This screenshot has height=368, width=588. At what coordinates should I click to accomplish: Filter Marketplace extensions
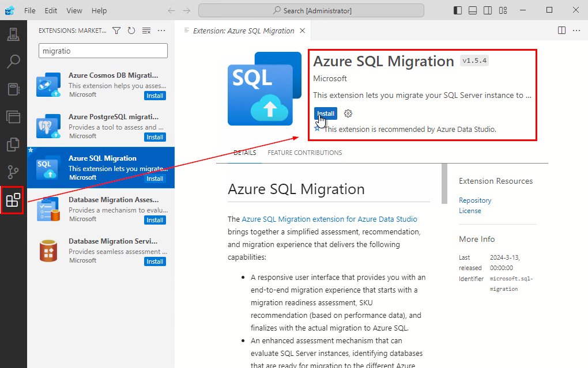coord(116,31)
